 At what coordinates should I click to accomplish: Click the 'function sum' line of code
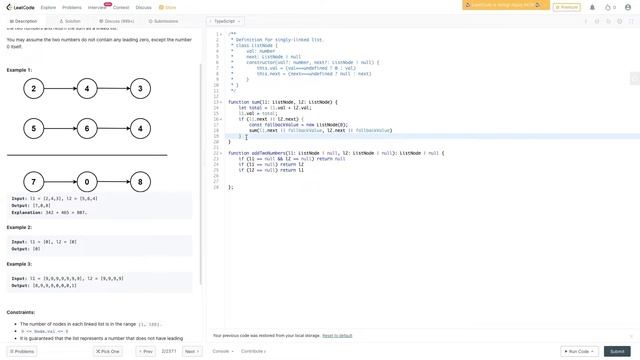pyautogui.click(x=283, y=102)
